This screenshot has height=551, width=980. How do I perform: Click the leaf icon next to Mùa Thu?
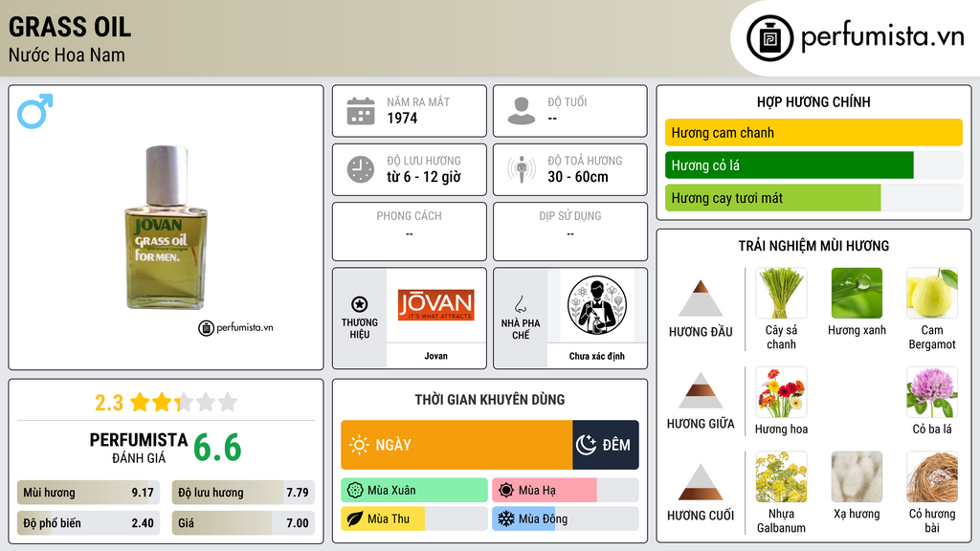[x=355, y=518]
